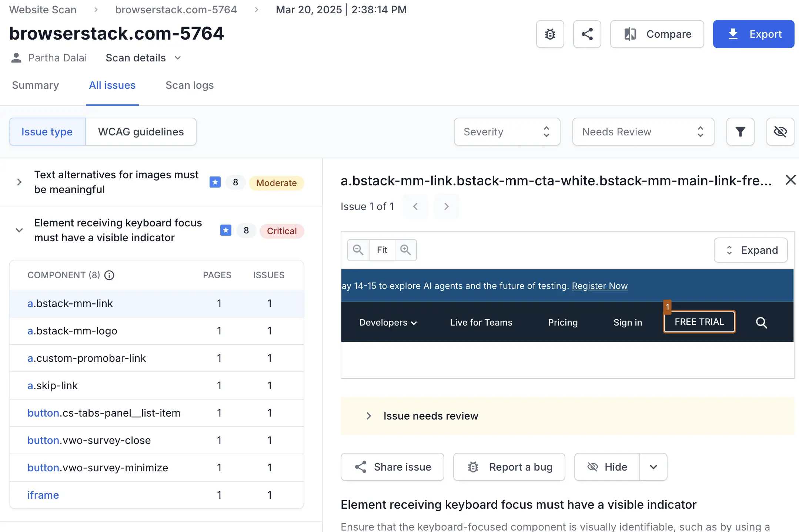Click the zoom out magnifier icon
The width and height of the screenshot is (799, 532).
point(358,250)
